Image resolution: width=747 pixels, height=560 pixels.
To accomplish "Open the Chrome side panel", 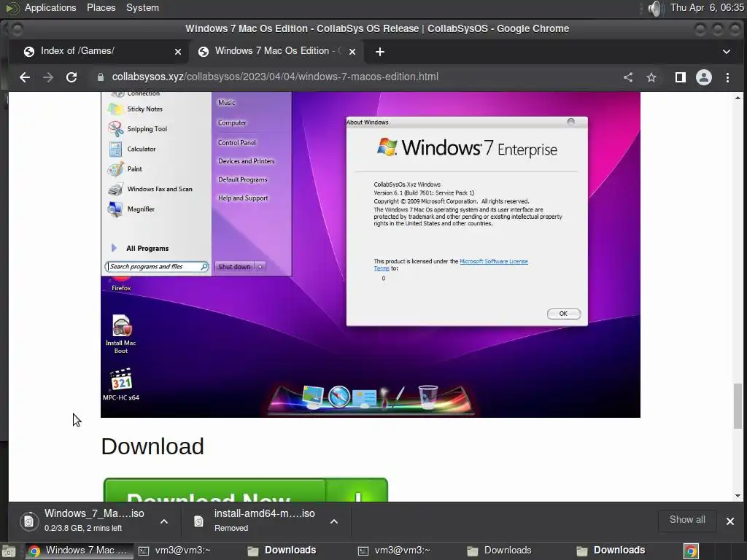I will click(681, 77).
